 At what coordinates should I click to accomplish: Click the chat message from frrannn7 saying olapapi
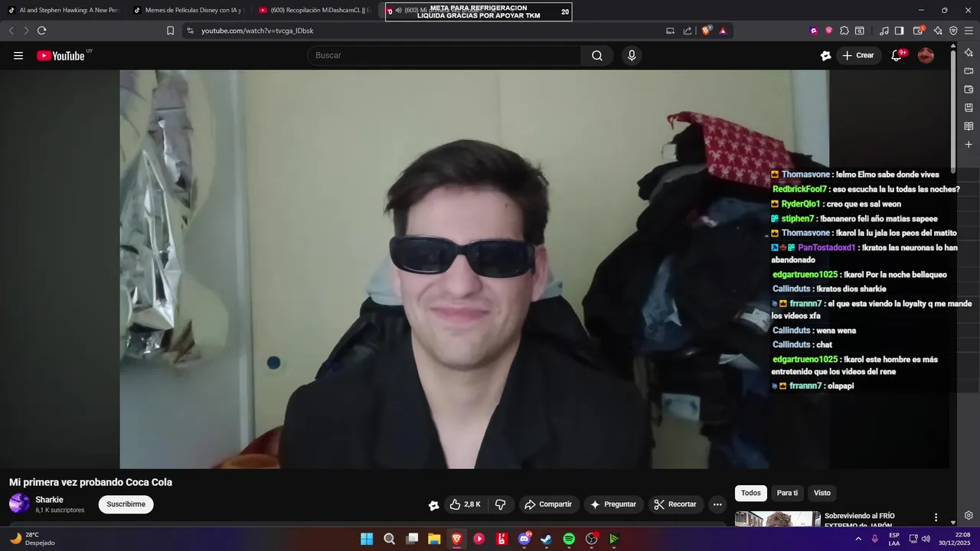pos(812,386)
